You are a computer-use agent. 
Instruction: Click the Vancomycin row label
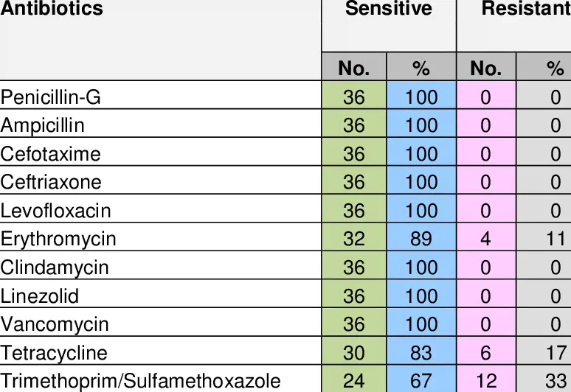tap(55, 324)
